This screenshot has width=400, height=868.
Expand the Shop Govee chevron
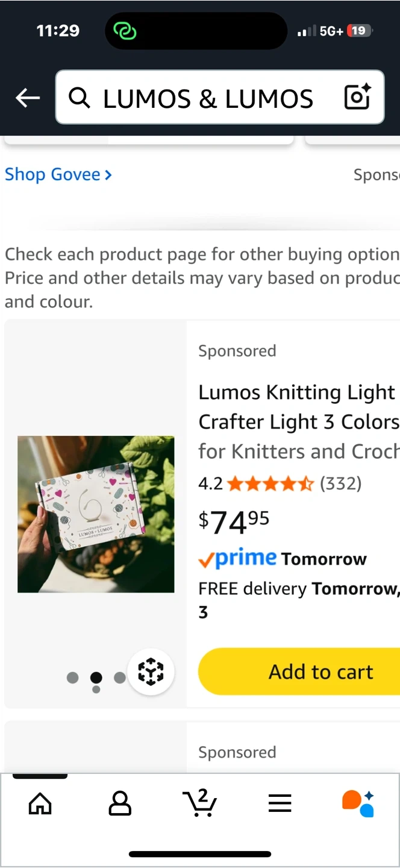108,175
